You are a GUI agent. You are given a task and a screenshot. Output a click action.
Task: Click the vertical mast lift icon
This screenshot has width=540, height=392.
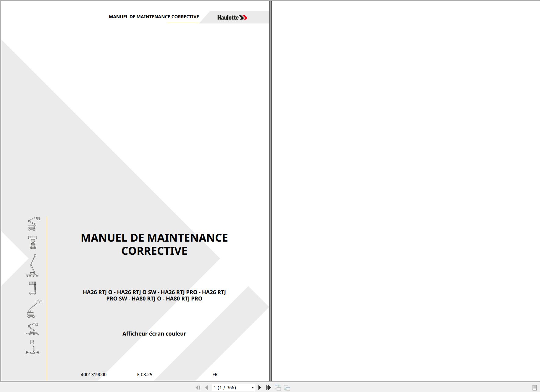point(33,288)
